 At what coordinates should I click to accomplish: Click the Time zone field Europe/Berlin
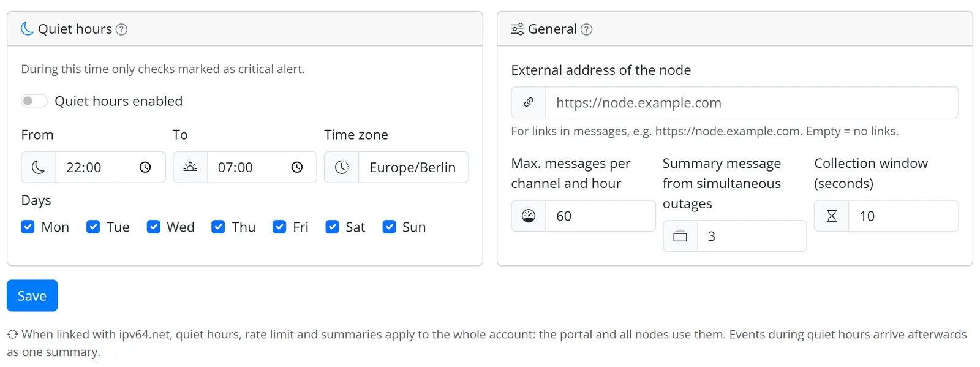click(413, 167)
